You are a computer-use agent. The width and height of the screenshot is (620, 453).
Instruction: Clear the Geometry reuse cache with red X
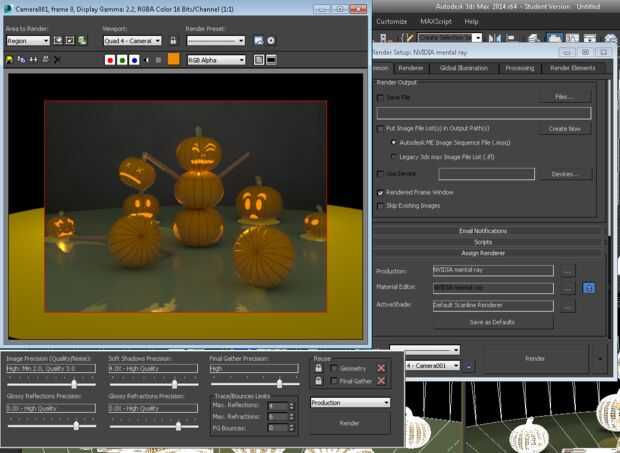pyautogui.click(x=381, y=368)
